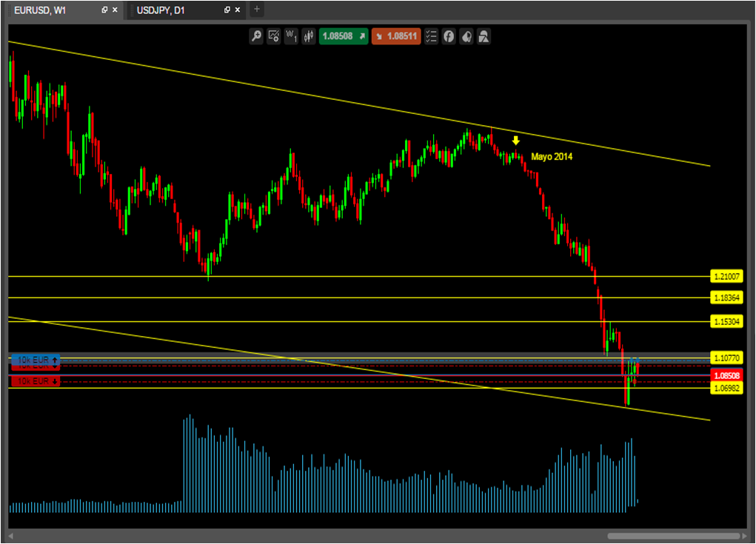Open the W1 timeframe selector
The height and width of the screenshot is (544, 756).
(x=291, y=36)
